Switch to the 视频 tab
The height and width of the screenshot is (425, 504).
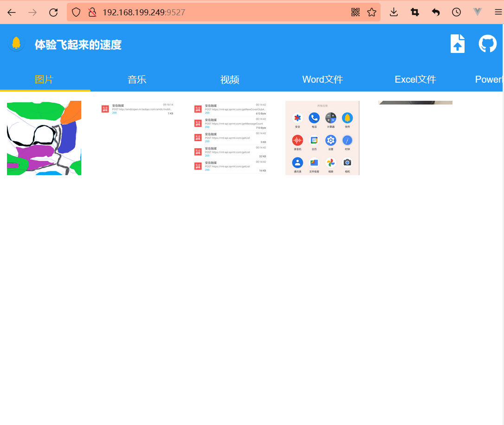pos(230,79)
